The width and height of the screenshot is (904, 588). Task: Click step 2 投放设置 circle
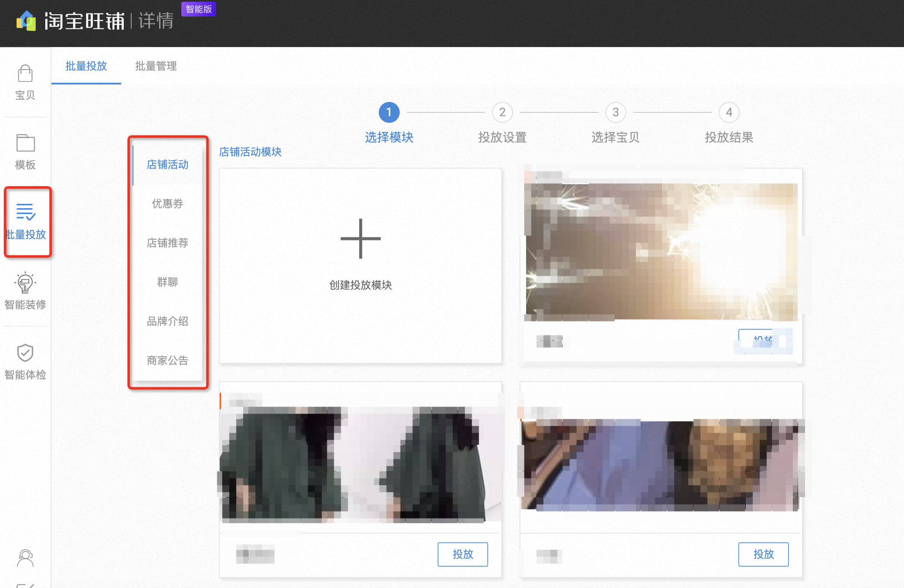502,112
